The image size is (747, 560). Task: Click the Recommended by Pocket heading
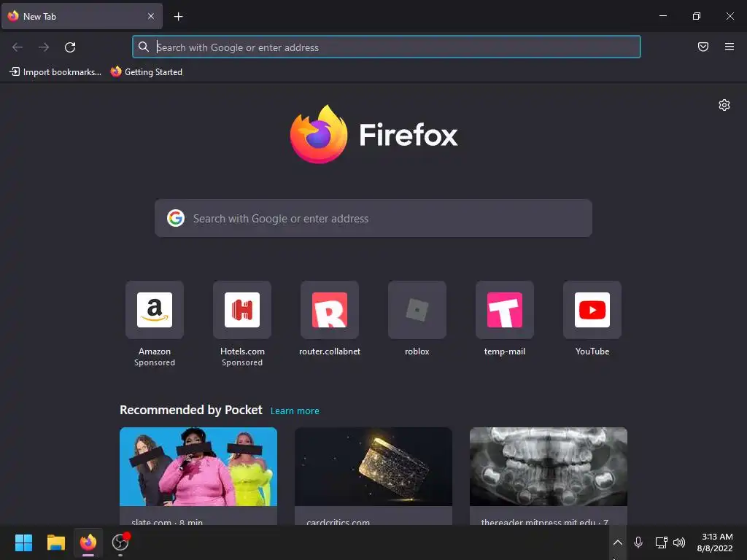click(x=190, y=410)
